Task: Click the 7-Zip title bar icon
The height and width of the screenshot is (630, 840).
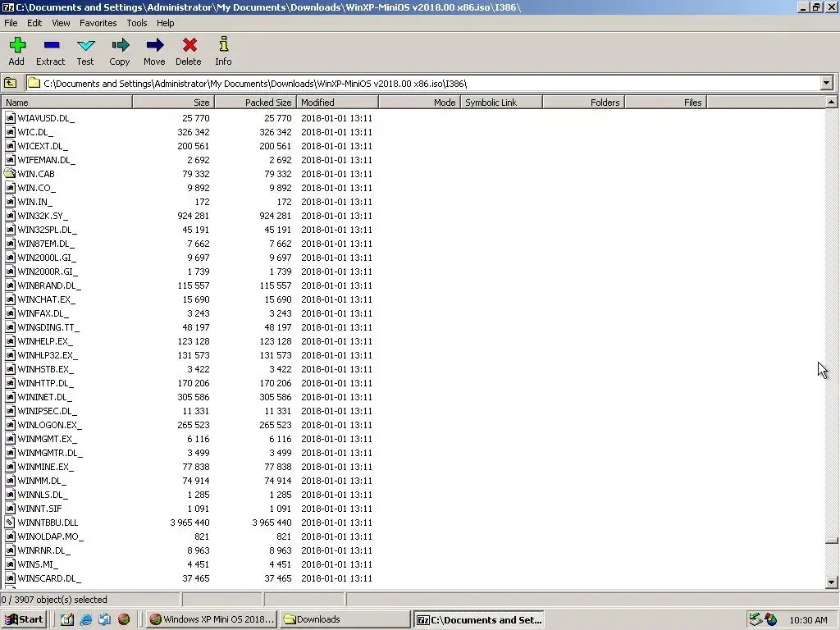Action: click(8, 7)
